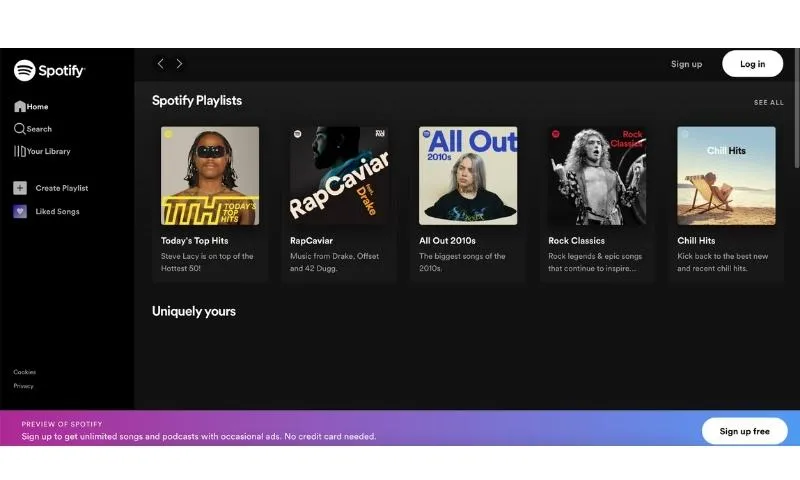The height and width of the screenshot is (480, 800).
Task: Click the All Out 2010s title text
Action: (x=447, y=241)
